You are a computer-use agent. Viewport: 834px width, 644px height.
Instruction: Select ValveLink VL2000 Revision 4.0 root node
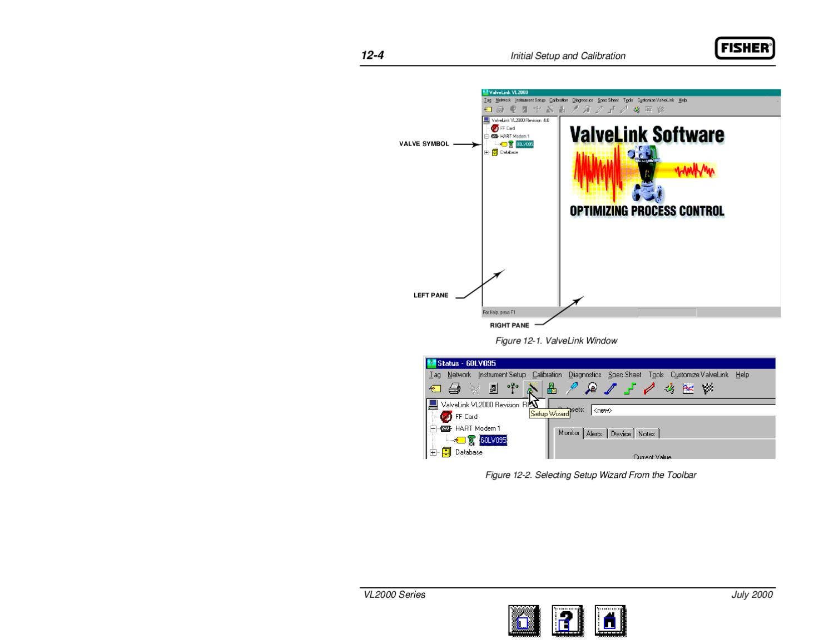[520, 120]
